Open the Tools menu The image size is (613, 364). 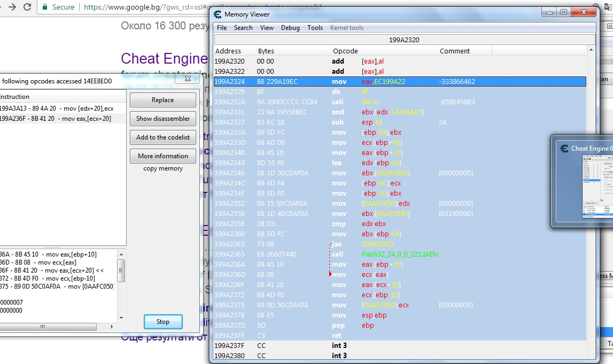[315, 28]
